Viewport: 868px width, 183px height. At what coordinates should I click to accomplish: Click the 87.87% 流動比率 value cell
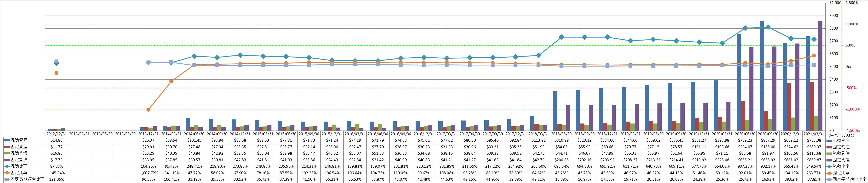(57, 166)
